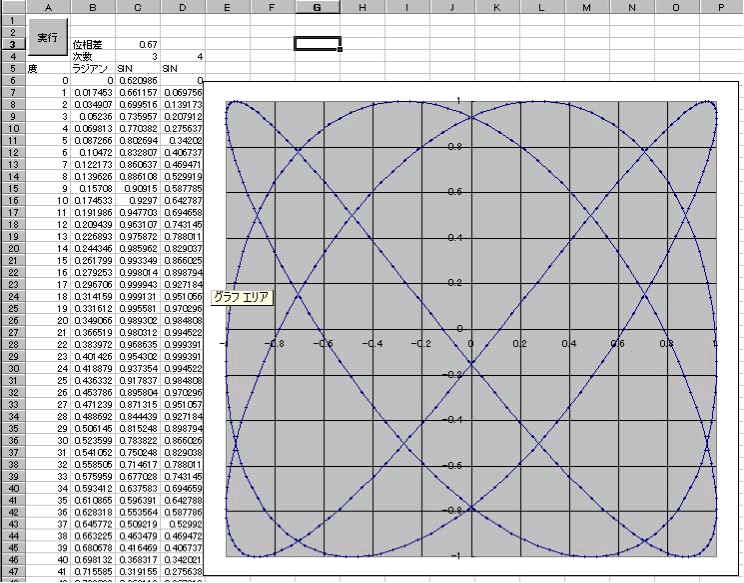Select row 47 header

13,571
